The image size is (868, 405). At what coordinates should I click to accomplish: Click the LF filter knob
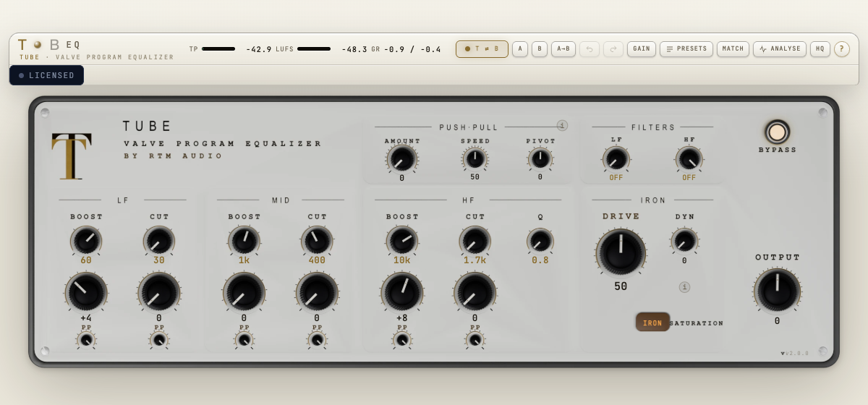point(616,158)
